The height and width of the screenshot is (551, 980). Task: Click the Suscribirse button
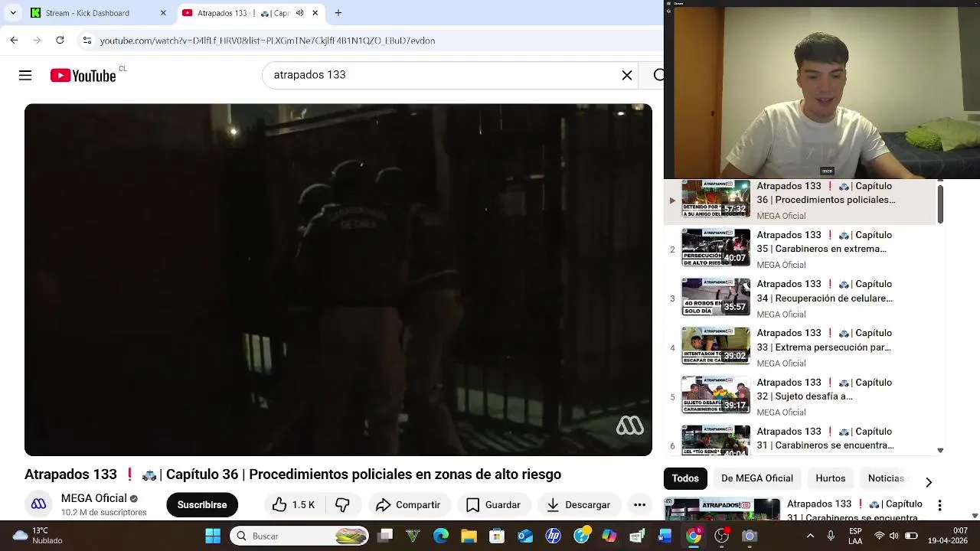202,504
